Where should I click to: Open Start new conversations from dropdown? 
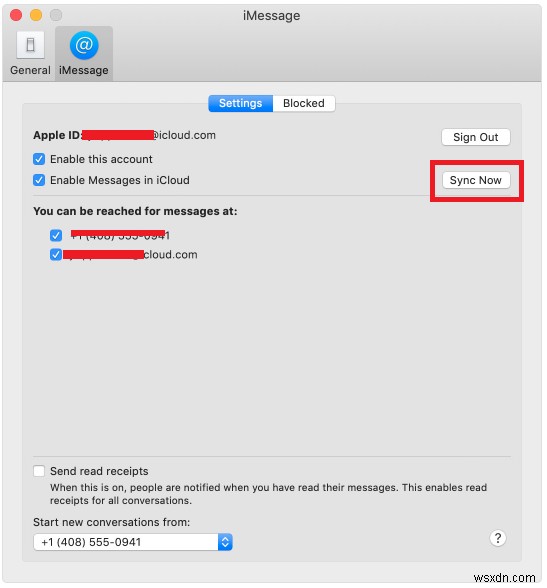tap(133, 542)
